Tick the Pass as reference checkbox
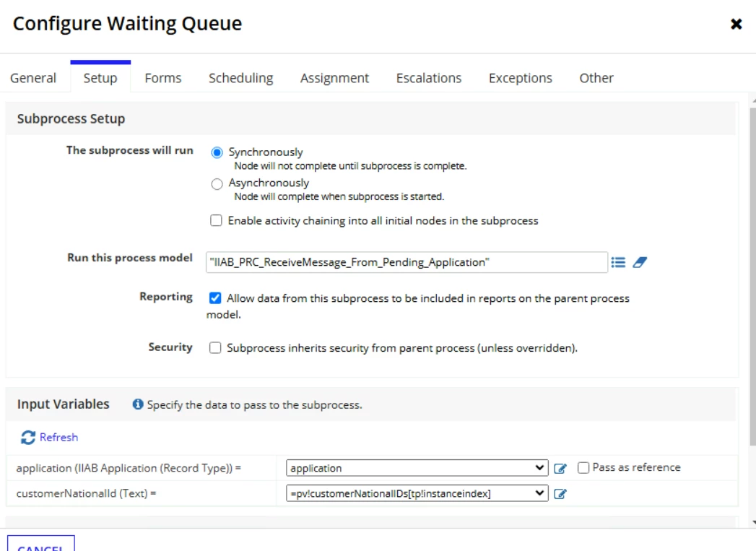This screenshot has width=756, height=551. click(583, 468)
